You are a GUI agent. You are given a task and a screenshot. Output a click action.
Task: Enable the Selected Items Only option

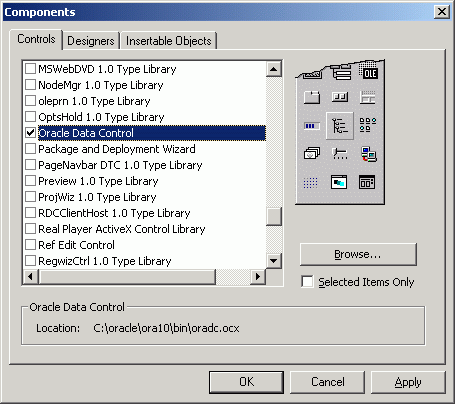pyautogui.click(x=307, y=282)
